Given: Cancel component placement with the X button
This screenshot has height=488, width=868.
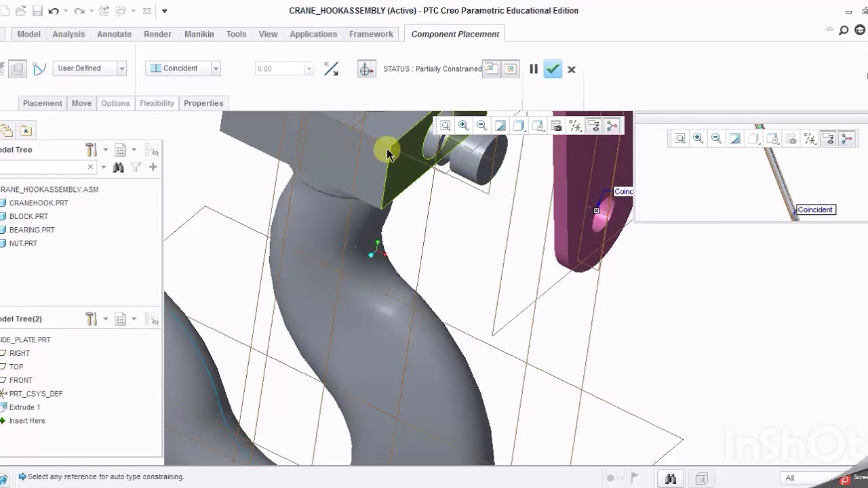Looking at the screenshot, I should pos(572,69).
